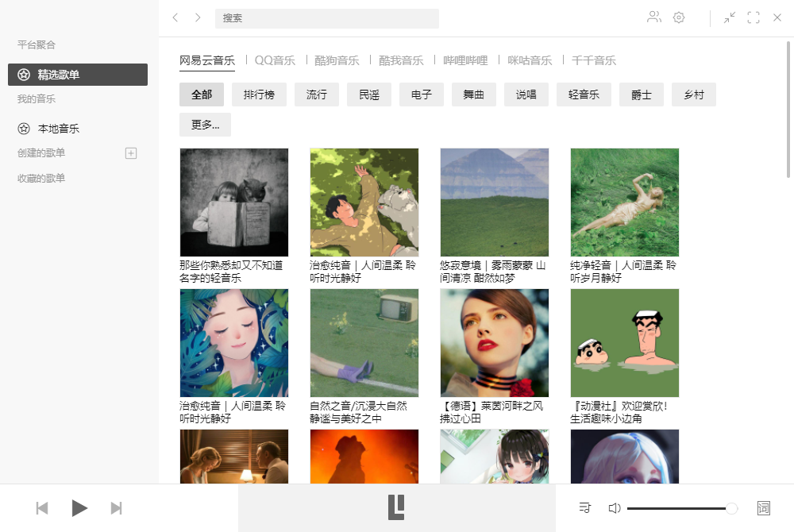The image size is (794, 532).
Task: Open the 自然之音 playlist cover
Action: pos(364,343)
